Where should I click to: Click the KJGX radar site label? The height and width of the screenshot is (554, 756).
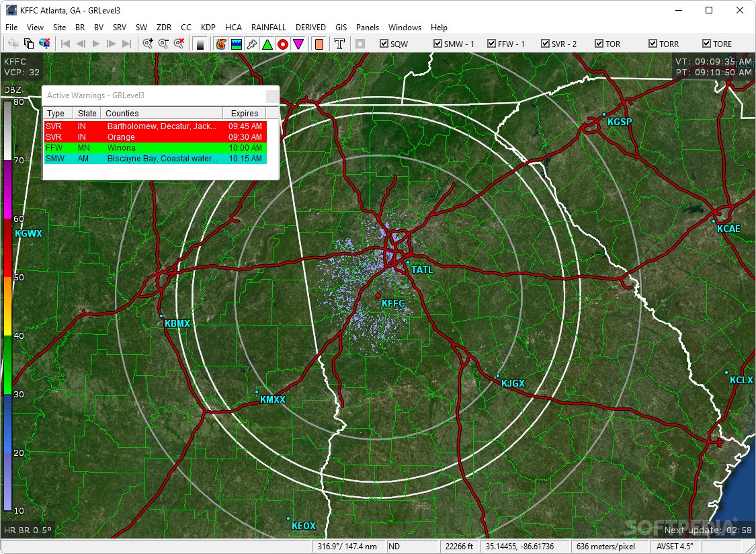tap(513, 383)
